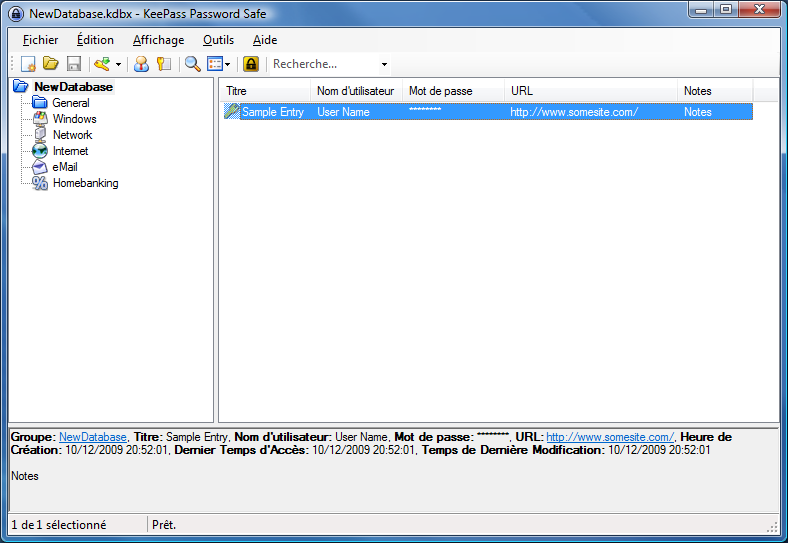Sort by Nom d'utilisateur column header
The height and width of the screenshot is (543, 788).
[356, 91]
